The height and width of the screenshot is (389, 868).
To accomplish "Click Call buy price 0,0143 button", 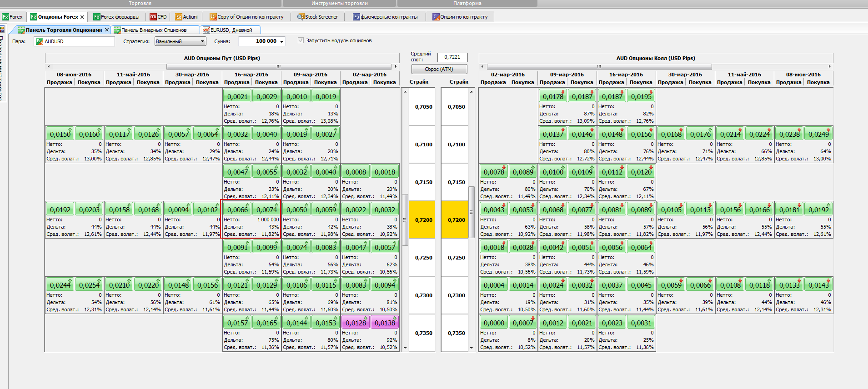I will click(818, 285).
